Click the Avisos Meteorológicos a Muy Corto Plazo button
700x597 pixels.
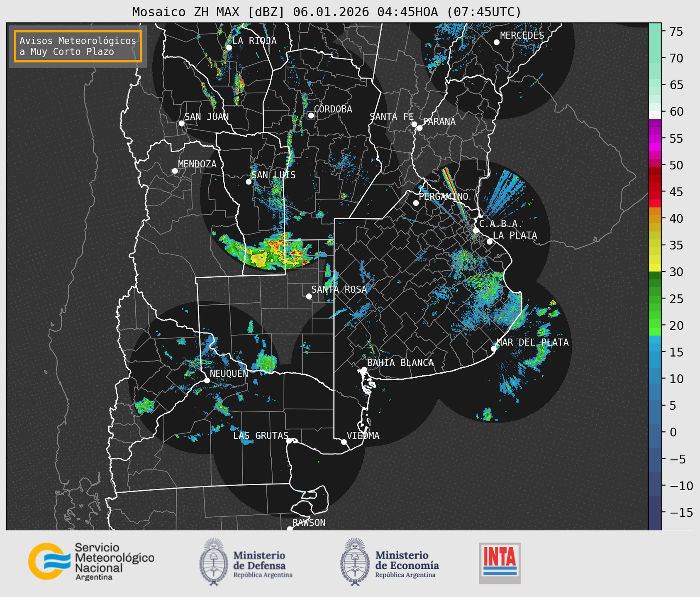coord(78,46)
